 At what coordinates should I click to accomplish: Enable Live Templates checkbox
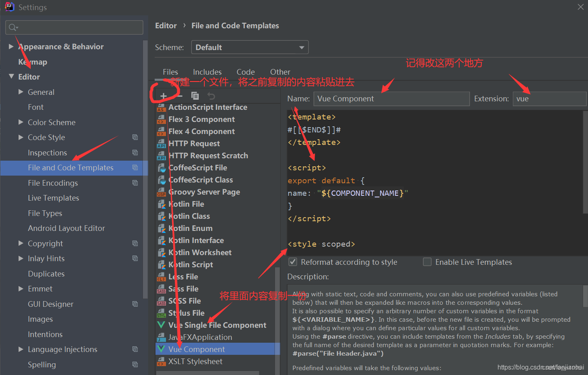tap(427, 262)
